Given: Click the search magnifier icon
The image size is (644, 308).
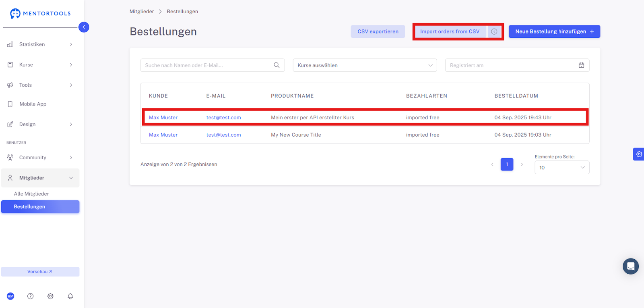Looking at the screenshot, I should click(277, 65).
